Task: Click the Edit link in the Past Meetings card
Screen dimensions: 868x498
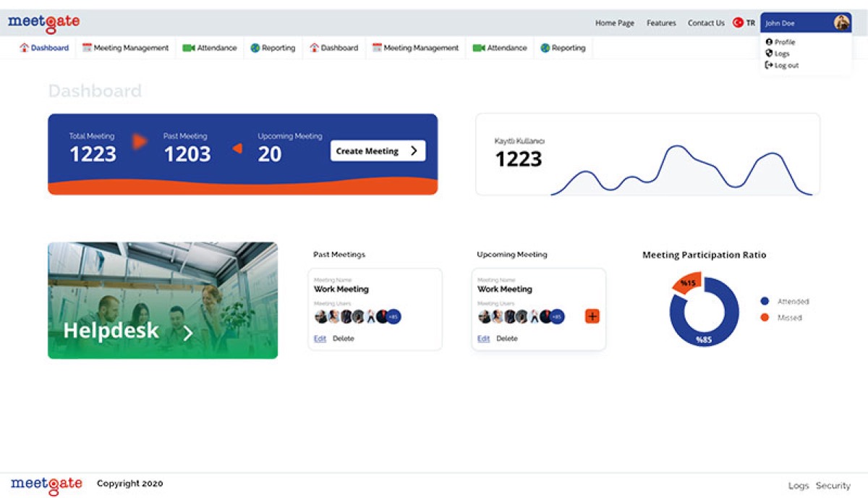Action: 320,339
